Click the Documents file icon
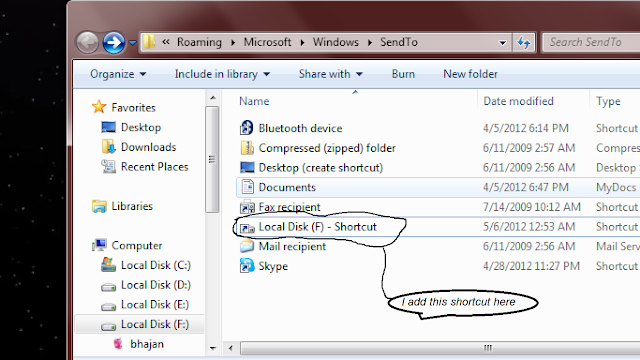640x360 pixels. (247, 187)
